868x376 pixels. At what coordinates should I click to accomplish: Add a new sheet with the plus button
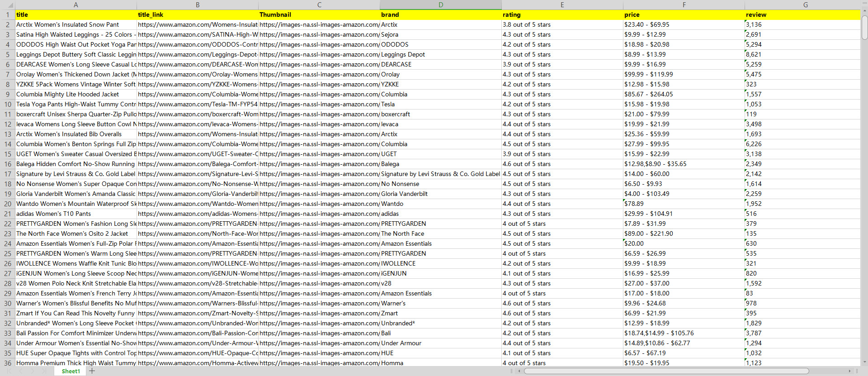click(x=92, y=371)
